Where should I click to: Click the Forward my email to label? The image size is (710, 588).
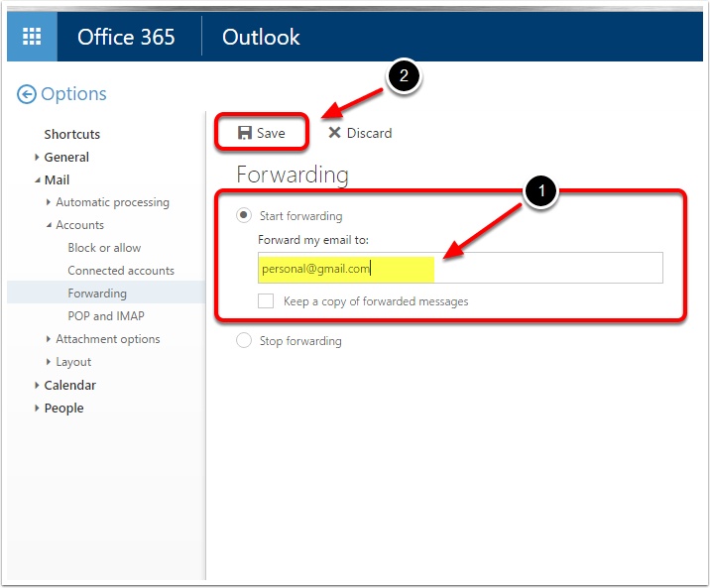point(313,239)
